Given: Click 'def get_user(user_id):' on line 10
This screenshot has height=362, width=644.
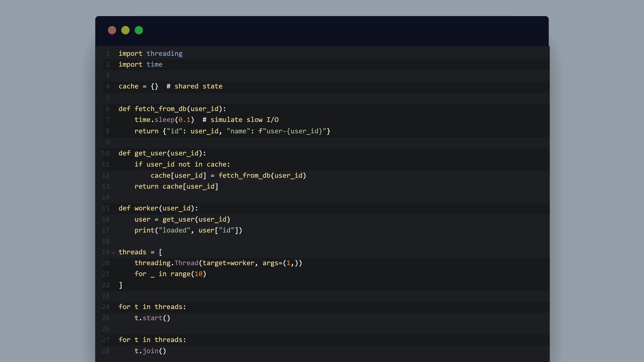Looking at the screenshot, I should 162,153.
